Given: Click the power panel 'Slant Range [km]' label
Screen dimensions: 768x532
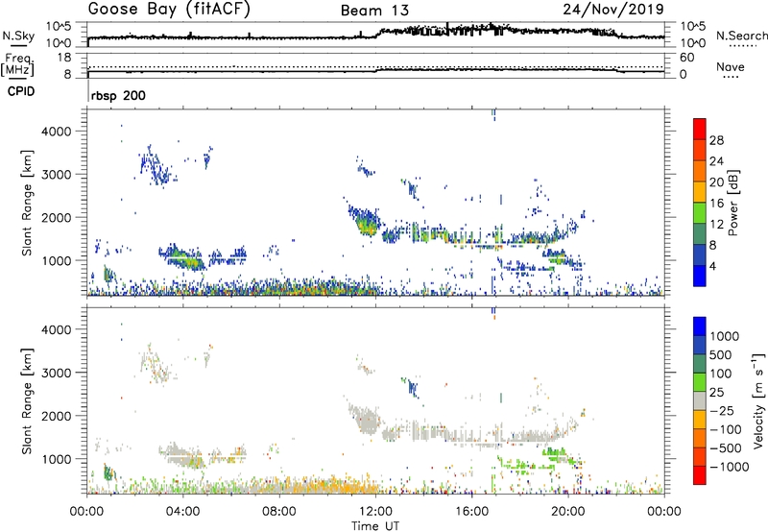Looking at the screenshot, I should pyautogui.click(x=27, y=203).
